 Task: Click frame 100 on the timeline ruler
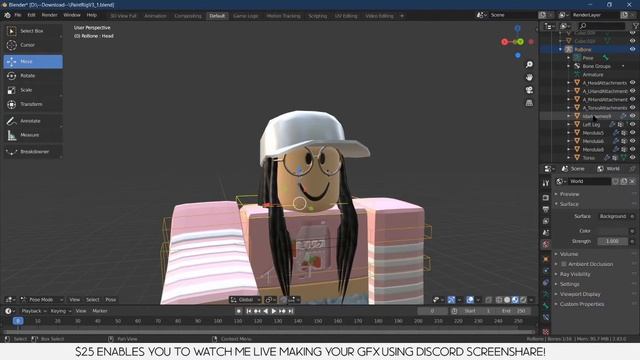[x=218, y=321]
